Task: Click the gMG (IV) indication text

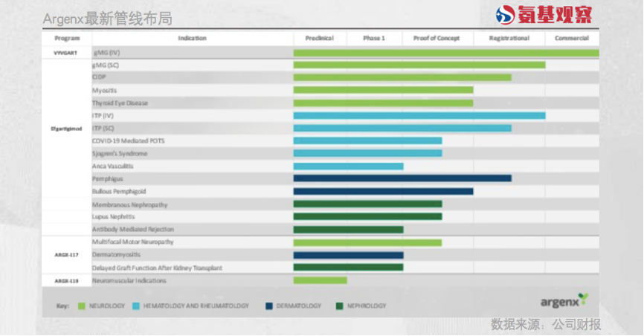Action: (106, 53)
